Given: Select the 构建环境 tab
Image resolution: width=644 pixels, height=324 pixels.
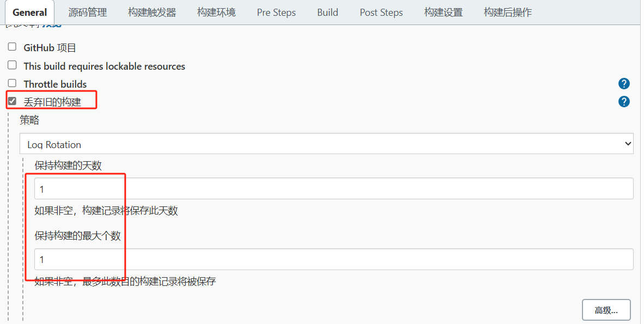Looking at the screenshot, I should pos(216,13).
